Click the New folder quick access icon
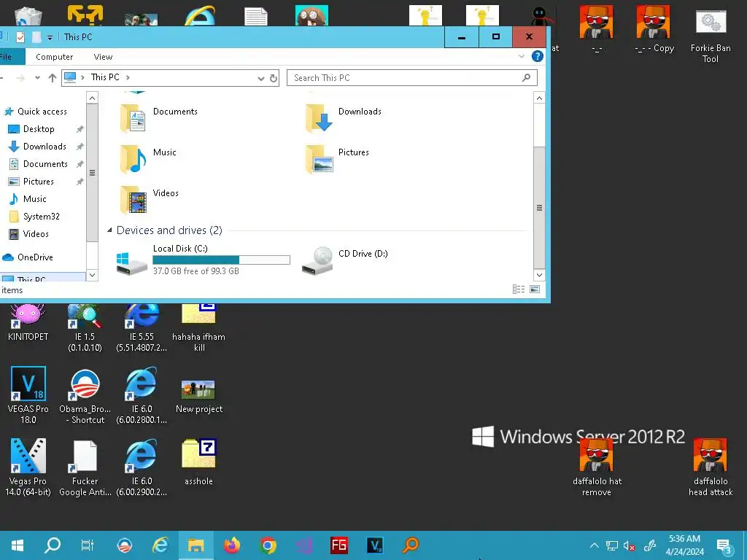This screenshot has height=560, width=747. tap(36, 37)
